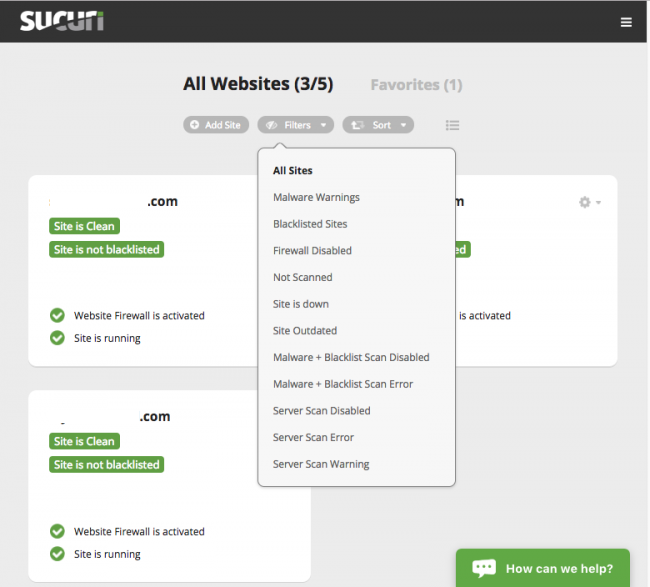Choose the Server Scan Warning filter
The image size is (650, 587).
click(x=321, y=464)
